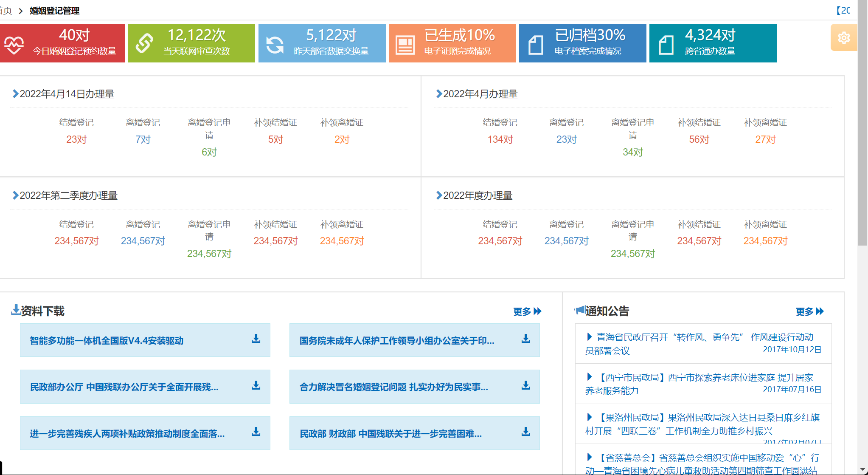Click the chevron beside 2022年度办理量
The width and height of the screenshot is (868, 475).
pyautogui.click(x=439, y=195)
